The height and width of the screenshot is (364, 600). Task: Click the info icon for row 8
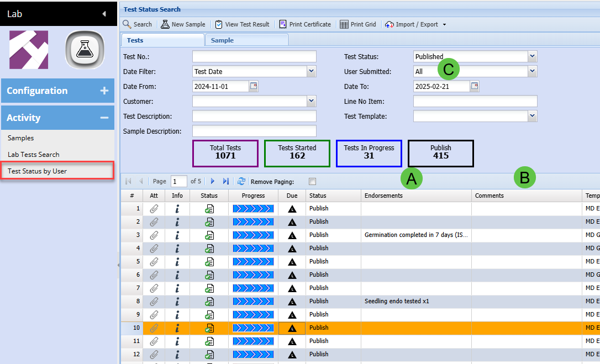(177, 301)
